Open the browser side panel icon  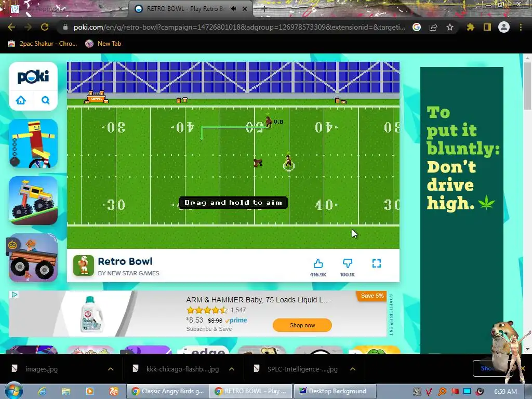click(x=487, y=27)
